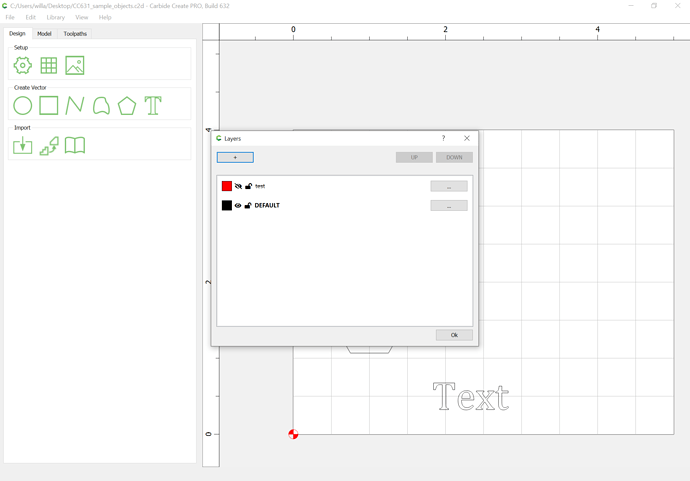Click the background image icon
Viewport: 690px width, 481px height.
point(75,66)
